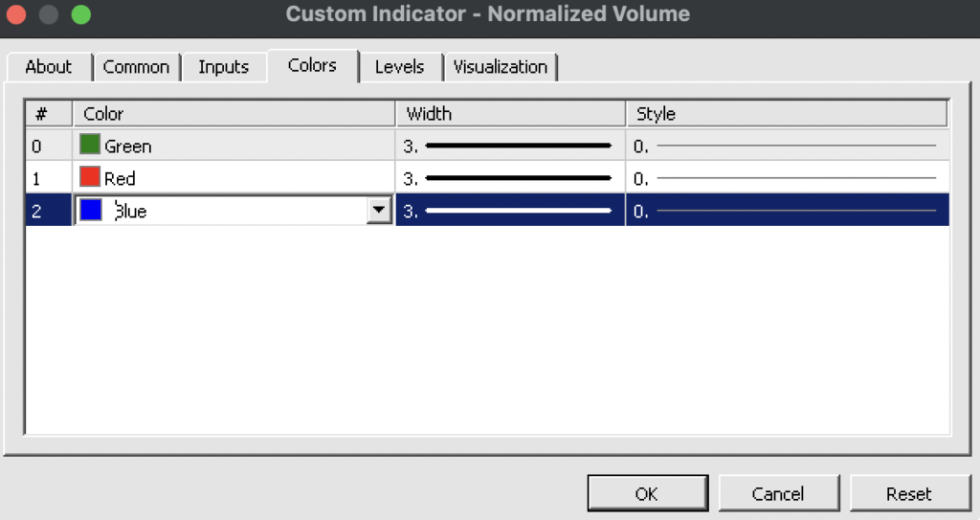The width and height of the screenshot is (980, 520).
Task: Click the green color swatch in row 0
Action: click(x=90, y=146)
